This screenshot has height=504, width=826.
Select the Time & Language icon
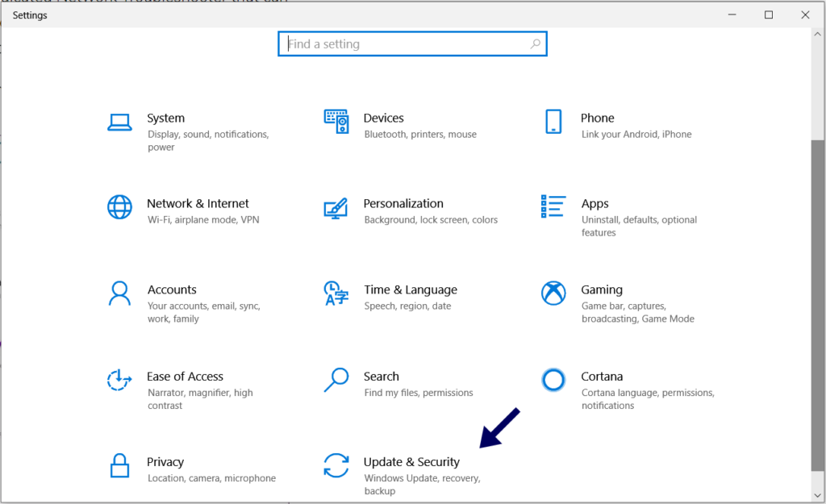tap(336, 293)
